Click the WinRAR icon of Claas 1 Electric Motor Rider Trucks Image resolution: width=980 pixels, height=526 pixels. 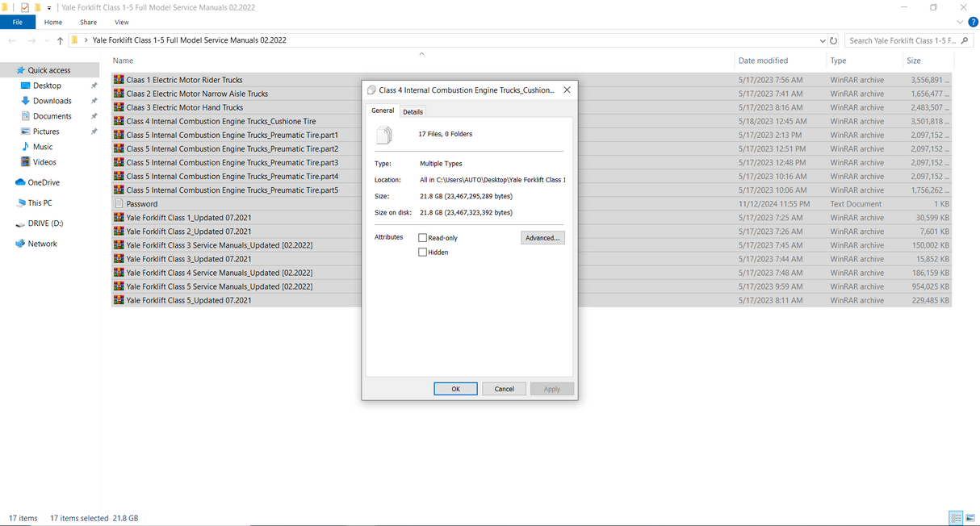click(119, 80)
